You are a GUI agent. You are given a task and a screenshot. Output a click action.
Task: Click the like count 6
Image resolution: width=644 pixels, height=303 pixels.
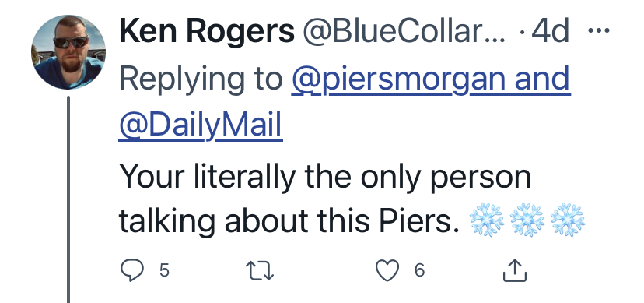point(419,271)
